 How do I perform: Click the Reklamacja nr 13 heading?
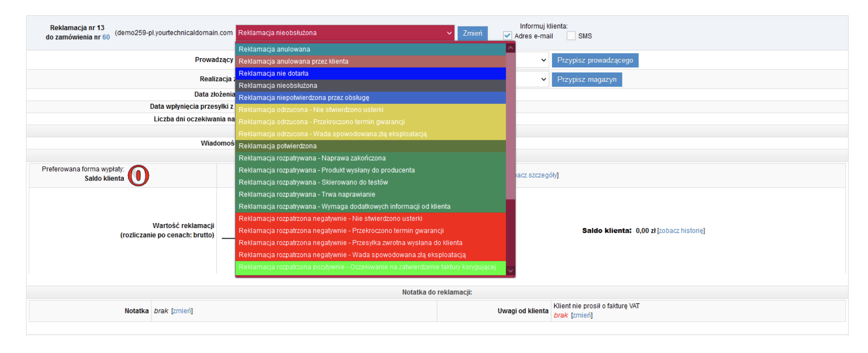(x=77, y=28)
